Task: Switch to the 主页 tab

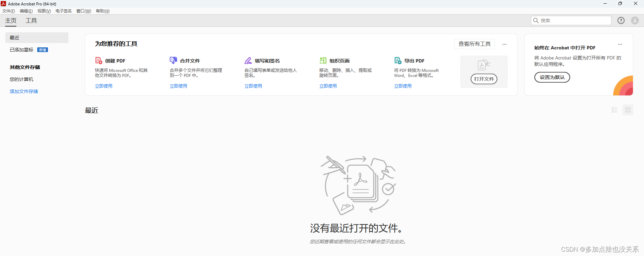Action: tap(11, 20)
